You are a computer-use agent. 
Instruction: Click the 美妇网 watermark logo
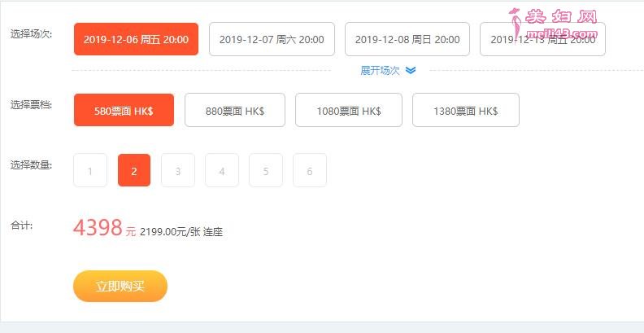click(x=553, y=18)
